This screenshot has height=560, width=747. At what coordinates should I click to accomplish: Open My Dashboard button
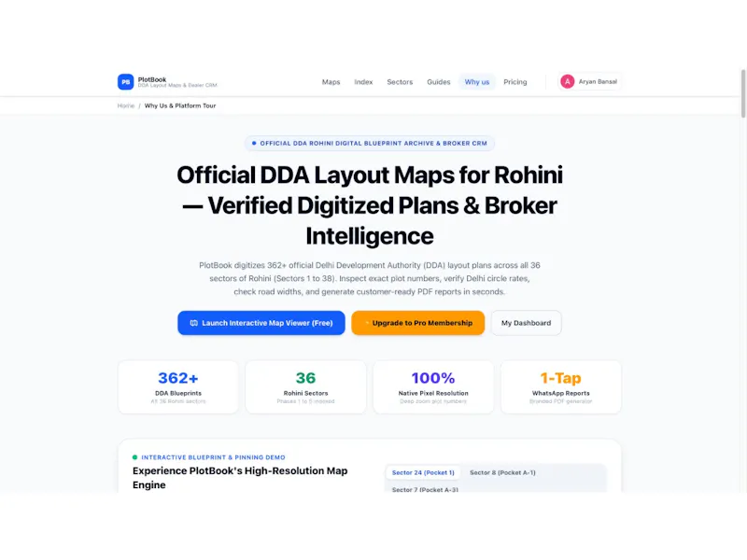point(526,323)
